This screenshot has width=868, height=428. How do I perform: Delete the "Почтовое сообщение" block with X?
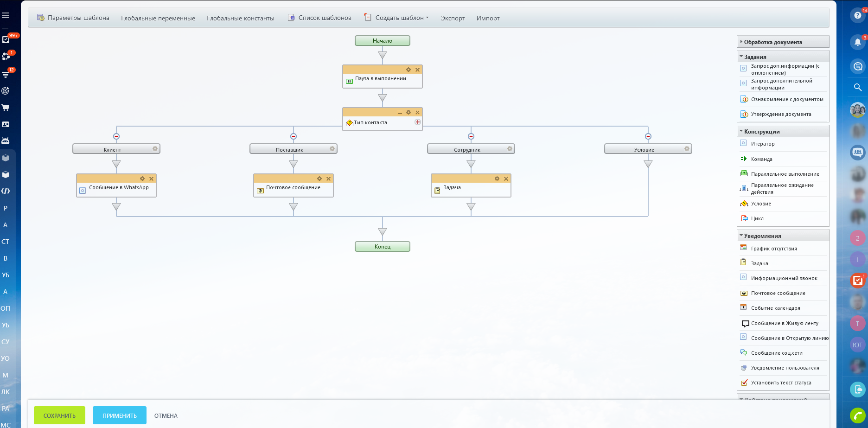tap(328, 179)
